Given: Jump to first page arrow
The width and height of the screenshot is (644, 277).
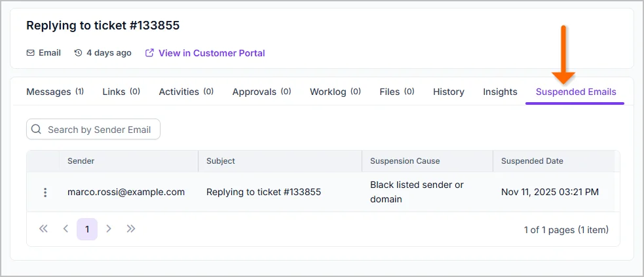Looking at the screenshot, I should 43,229.
